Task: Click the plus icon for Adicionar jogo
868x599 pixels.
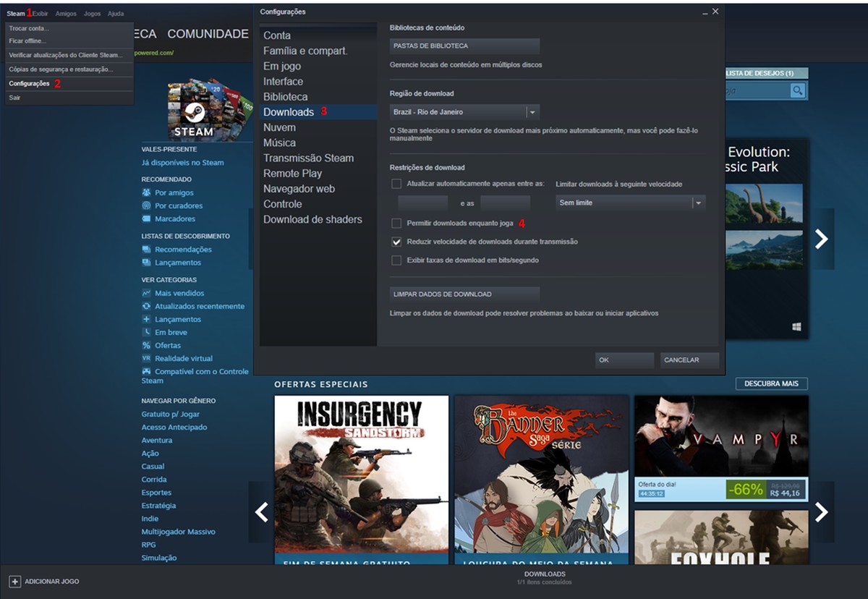Action: tap(14, 582)
